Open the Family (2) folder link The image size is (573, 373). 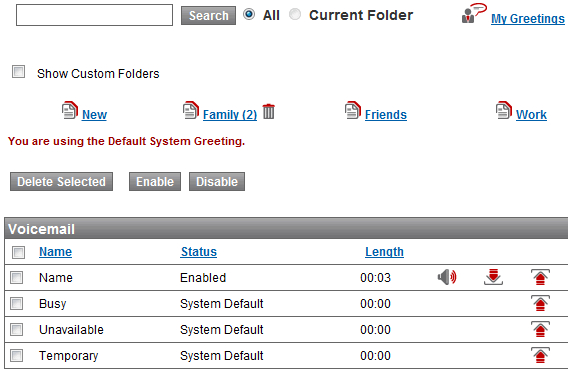pos(230,115)
